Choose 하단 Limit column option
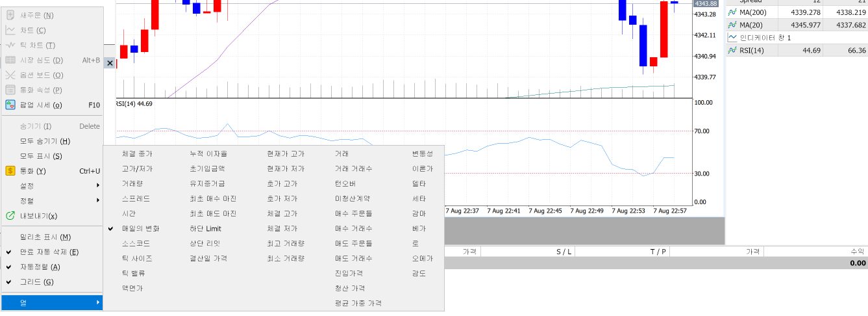Viewport: 868px width, 316px height. pyautogui.click(x=205, y=229)
